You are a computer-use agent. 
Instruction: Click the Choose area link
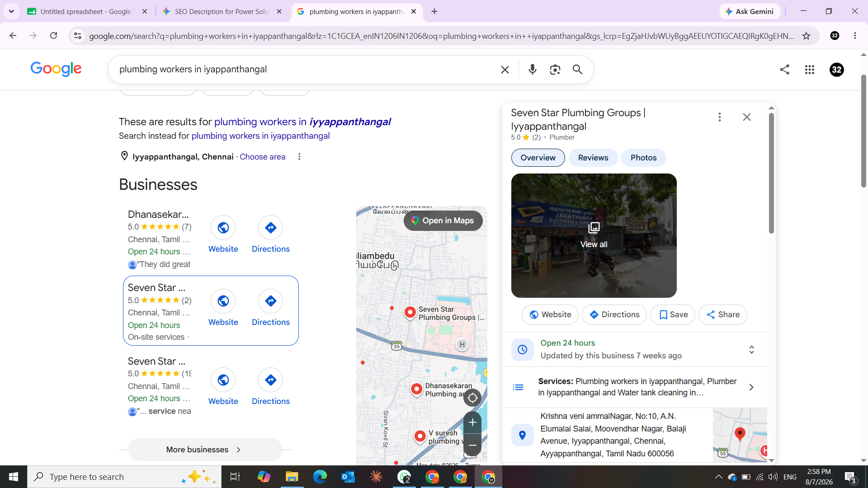(262, 157)
